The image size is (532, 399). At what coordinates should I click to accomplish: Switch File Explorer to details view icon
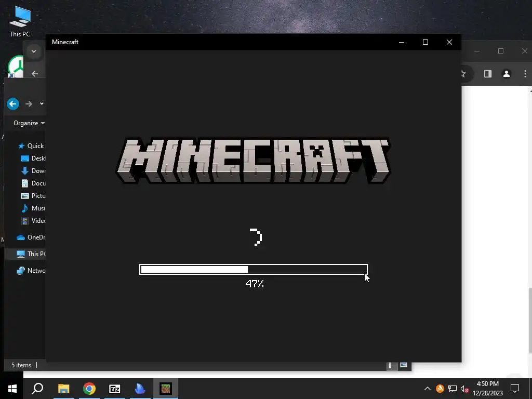[x=390, y=365]
